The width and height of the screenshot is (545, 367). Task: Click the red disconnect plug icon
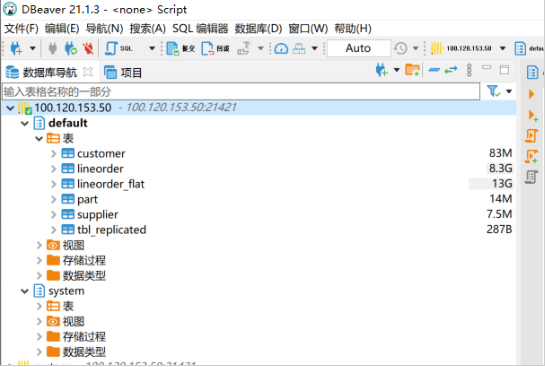point(88,48)
